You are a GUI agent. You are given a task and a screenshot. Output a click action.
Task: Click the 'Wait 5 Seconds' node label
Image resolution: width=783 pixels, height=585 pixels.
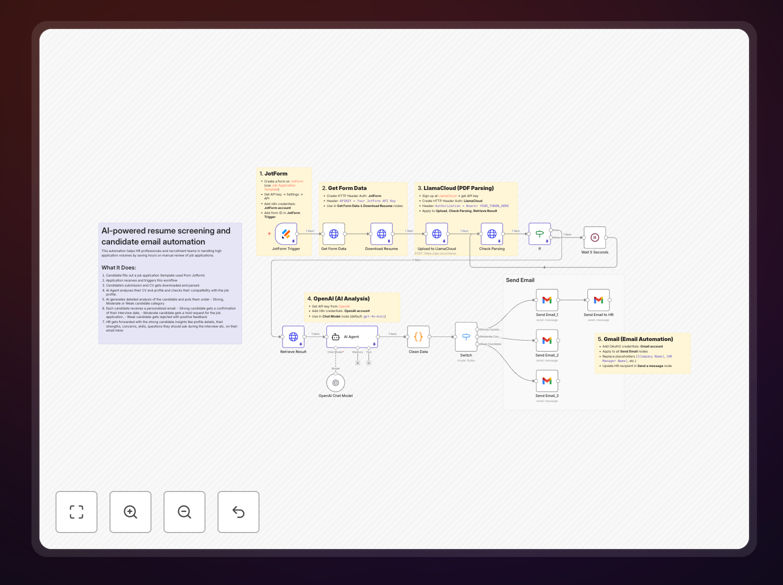click(x=595, y=252)
